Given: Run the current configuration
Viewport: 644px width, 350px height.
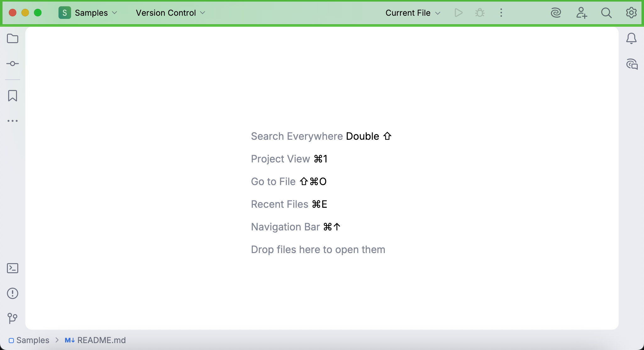Looking at the screenshot, I should (x=458, y=13).
